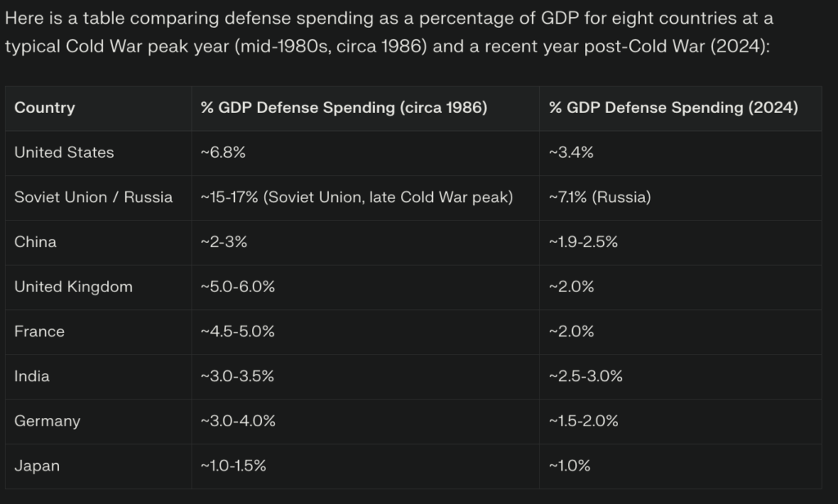
Task: Click the United Kingdom ~5.0-6.0% cell
Action: 237,287
